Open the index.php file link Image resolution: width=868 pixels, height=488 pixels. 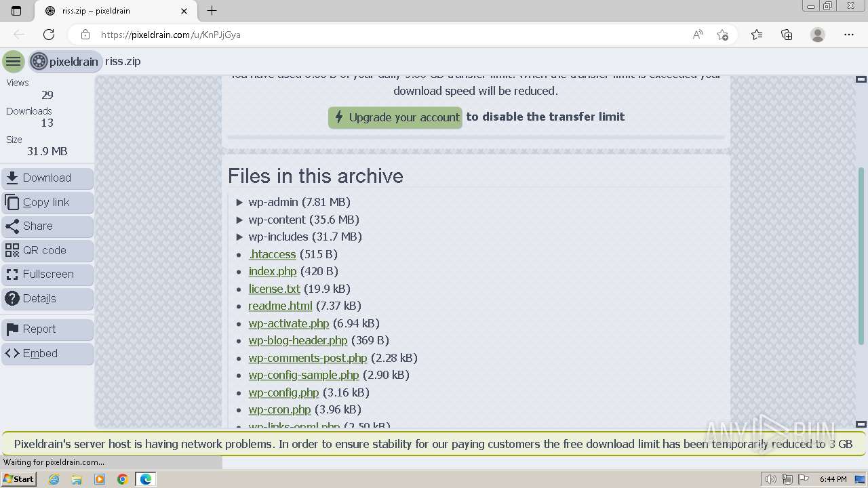(x=273, y=271)
